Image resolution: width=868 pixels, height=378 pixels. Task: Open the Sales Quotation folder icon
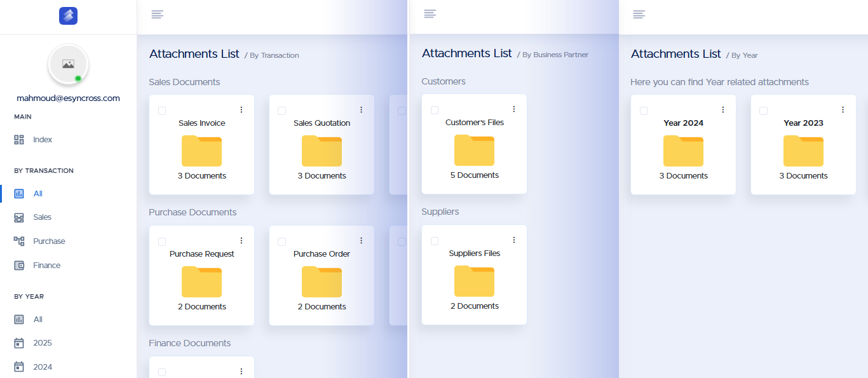pos(322,151)
